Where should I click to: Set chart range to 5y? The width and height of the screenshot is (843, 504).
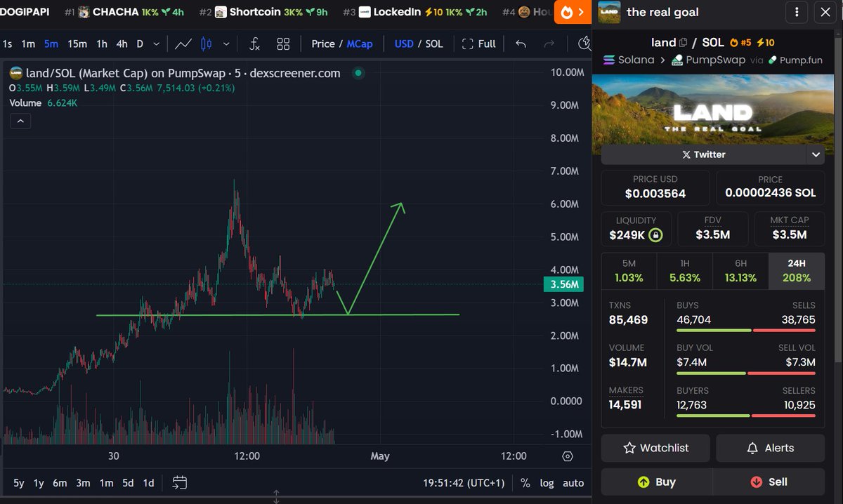(19, 483)
